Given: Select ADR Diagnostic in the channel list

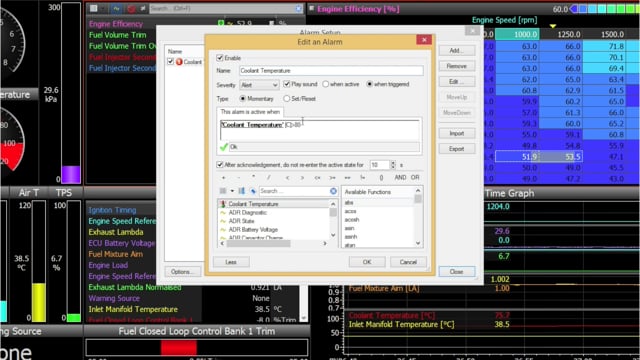Looking at the screenshot, I should [x=247, y=213].
